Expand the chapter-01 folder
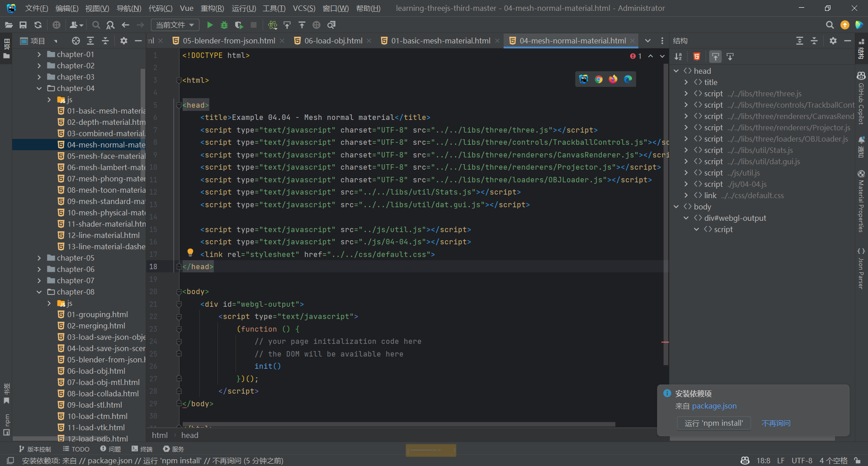The width and height of the screenshot is (868, 466). coord(39,54)
